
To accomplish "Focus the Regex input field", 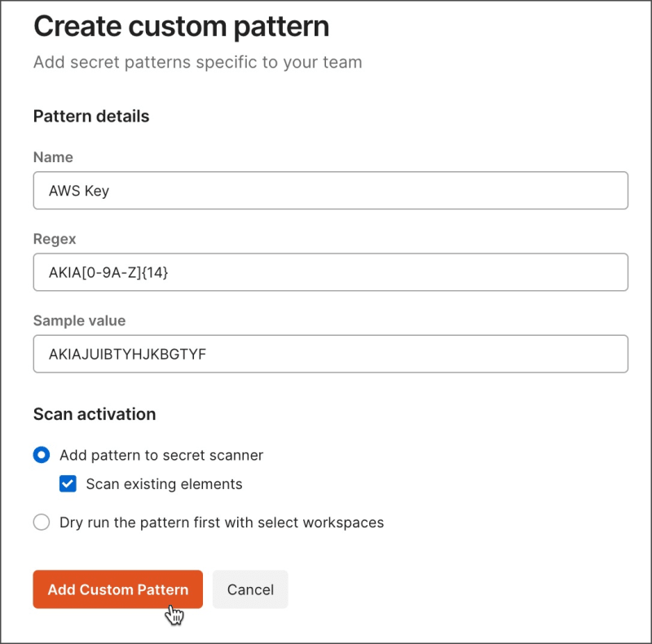I will click(x=330, y=272).
